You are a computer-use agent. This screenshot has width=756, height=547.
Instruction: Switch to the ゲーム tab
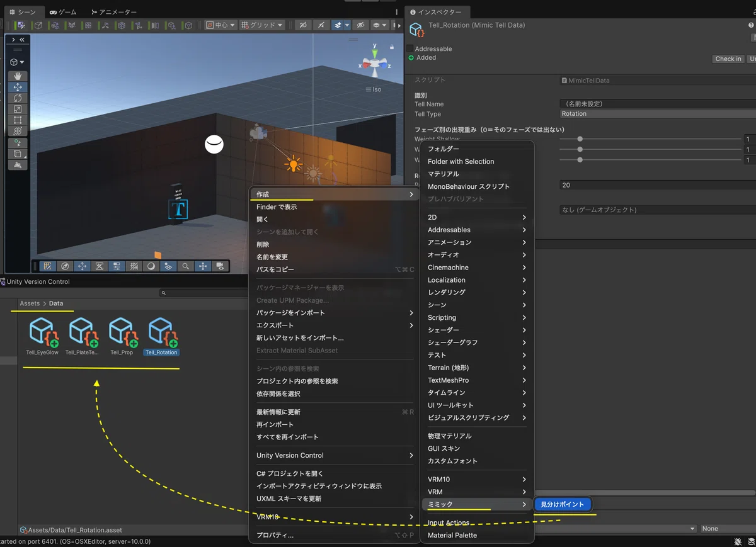[63, 12]
